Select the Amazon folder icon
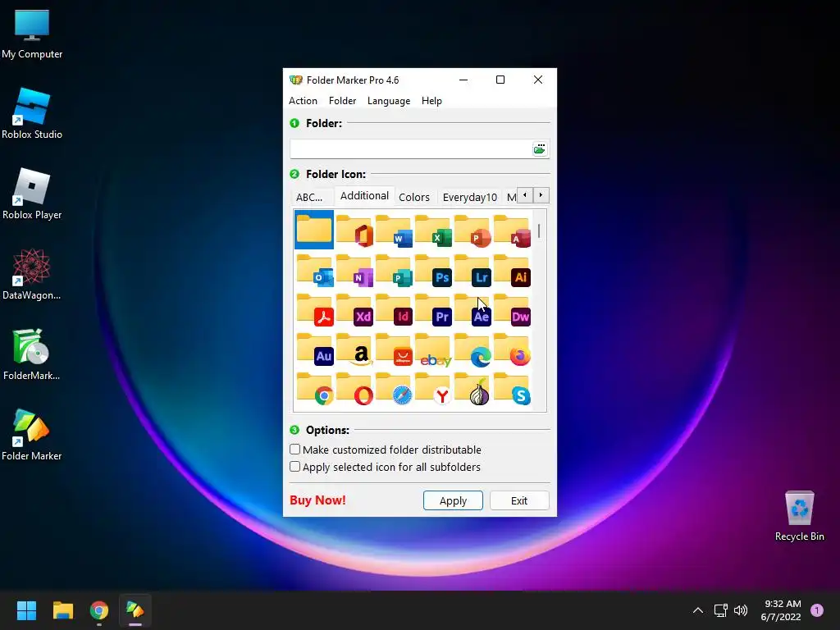This screenshot has width=840, height=630. pos(354,349)
